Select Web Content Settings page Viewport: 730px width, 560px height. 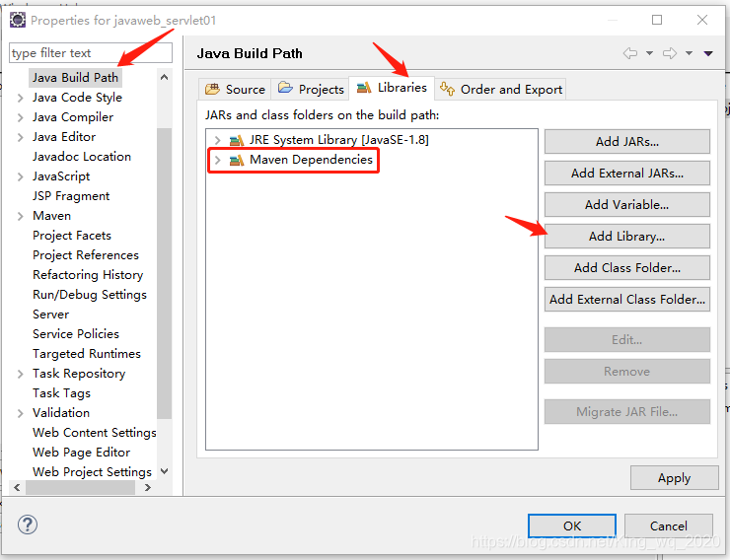[x=95, y=433]
